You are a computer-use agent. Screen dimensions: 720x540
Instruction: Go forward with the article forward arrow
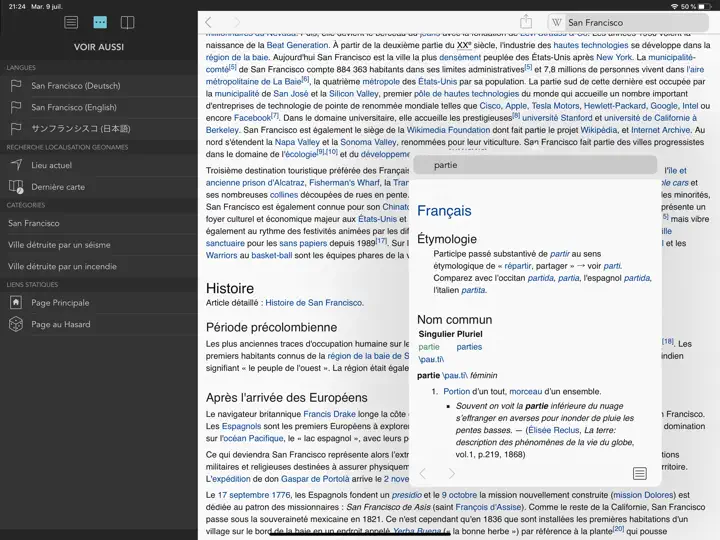pyautogui.click(x=236, y=22)
